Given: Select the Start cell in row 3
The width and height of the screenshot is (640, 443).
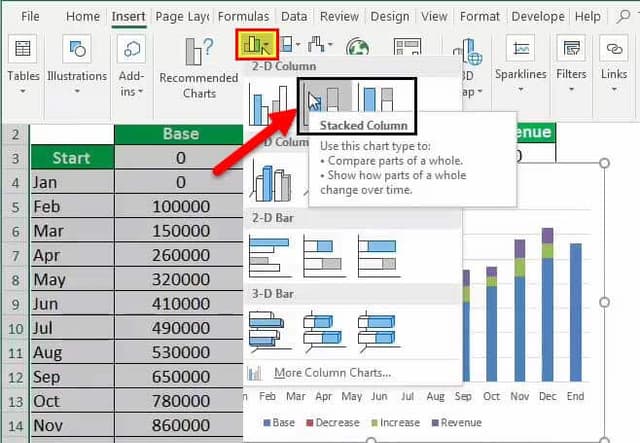Looking at the screenshot, I should 71,158.
